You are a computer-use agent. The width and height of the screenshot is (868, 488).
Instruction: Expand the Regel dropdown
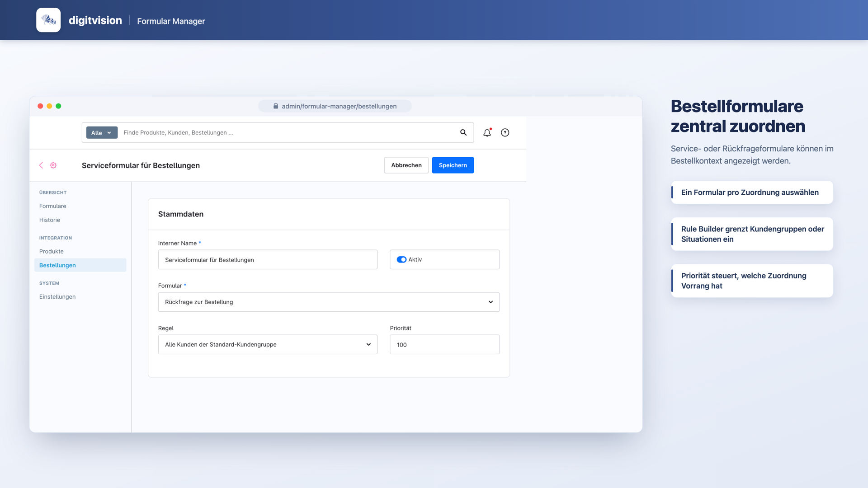(268, 344)
